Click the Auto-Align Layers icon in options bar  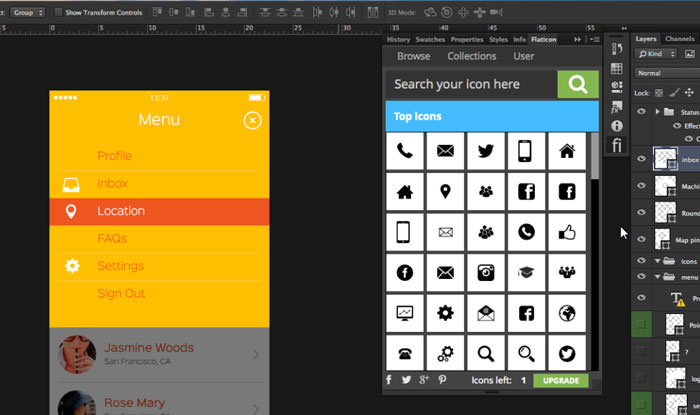pyautogui.click(x=373, y=12)
